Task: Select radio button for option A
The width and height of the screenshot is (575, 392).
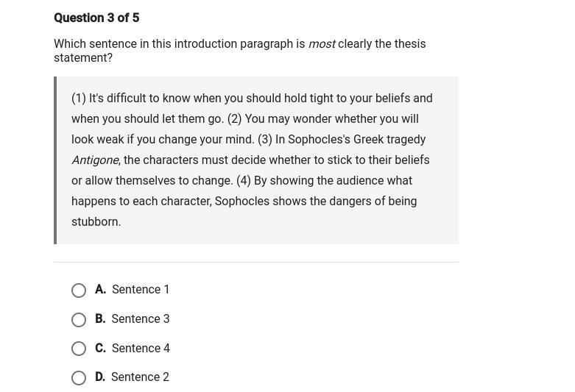Action: coord(79,291)
